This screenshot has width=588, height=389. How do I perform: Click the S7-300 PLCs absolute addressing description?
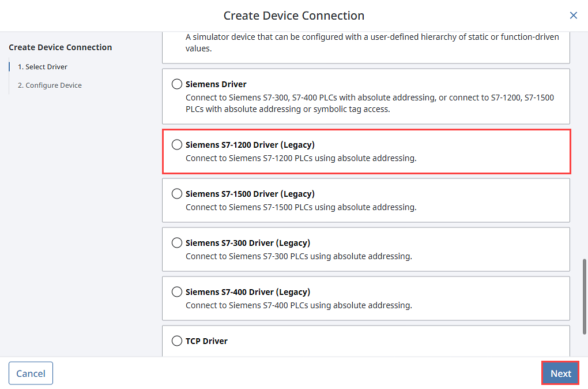pyautogui.click(x=299, y=256)
